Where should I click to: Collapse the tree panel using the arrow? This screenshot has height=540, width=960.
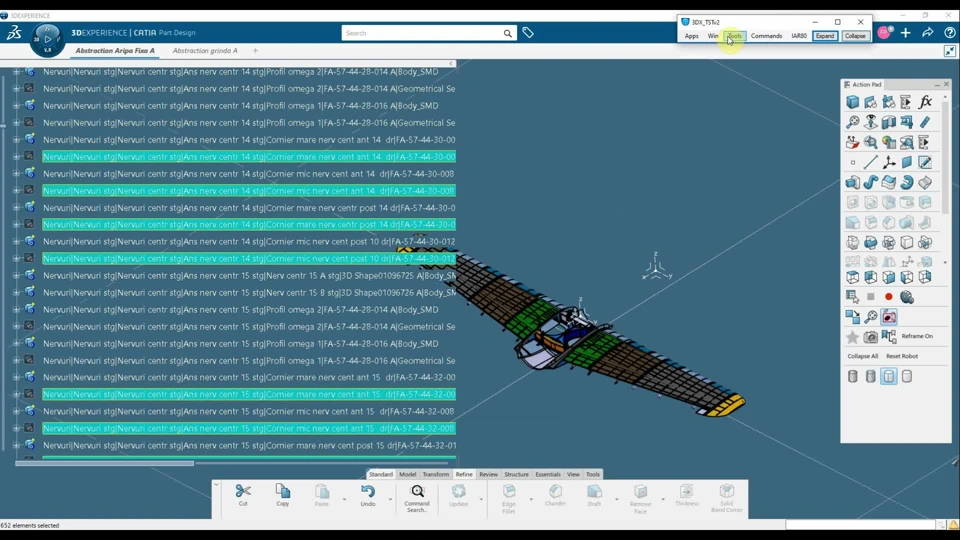(451, 64)
